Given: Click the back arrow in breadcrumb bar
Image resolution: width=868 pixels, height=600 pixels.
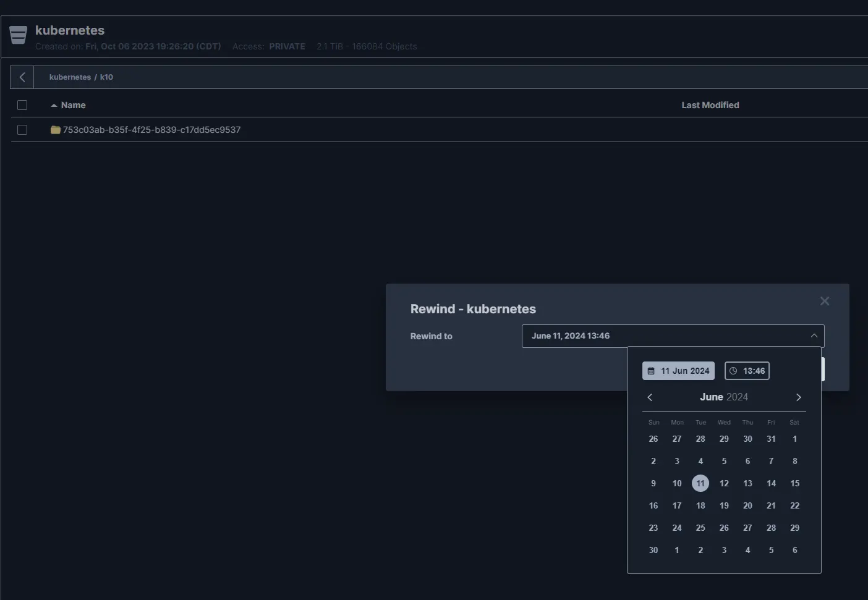Looking at the screenshot, I should 22,77.
